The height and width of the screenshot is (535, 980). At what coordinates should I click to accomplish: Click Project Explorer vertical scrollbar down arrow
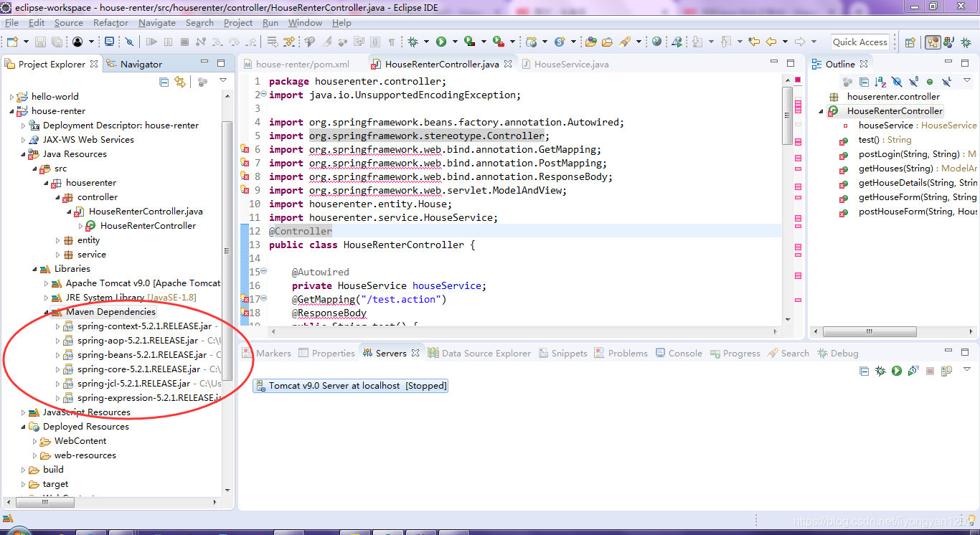227,490
